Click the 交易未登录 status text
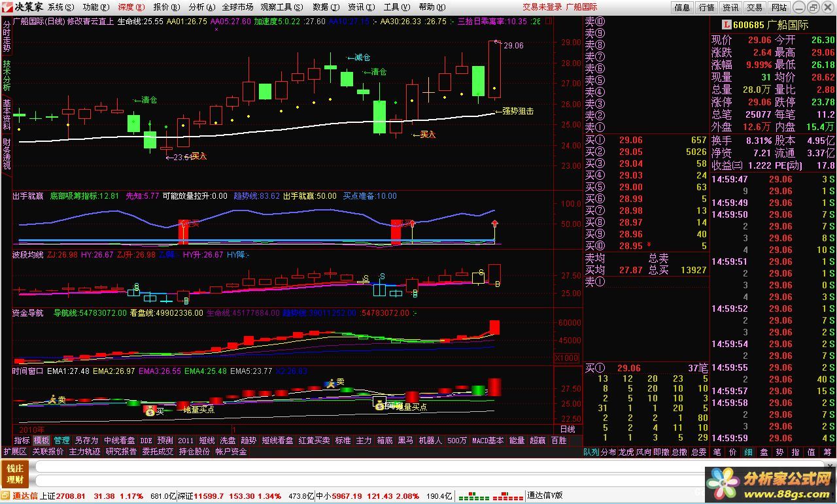Image resolution: width=837 pixels, height=504 pixels. [x=542, y=7]
